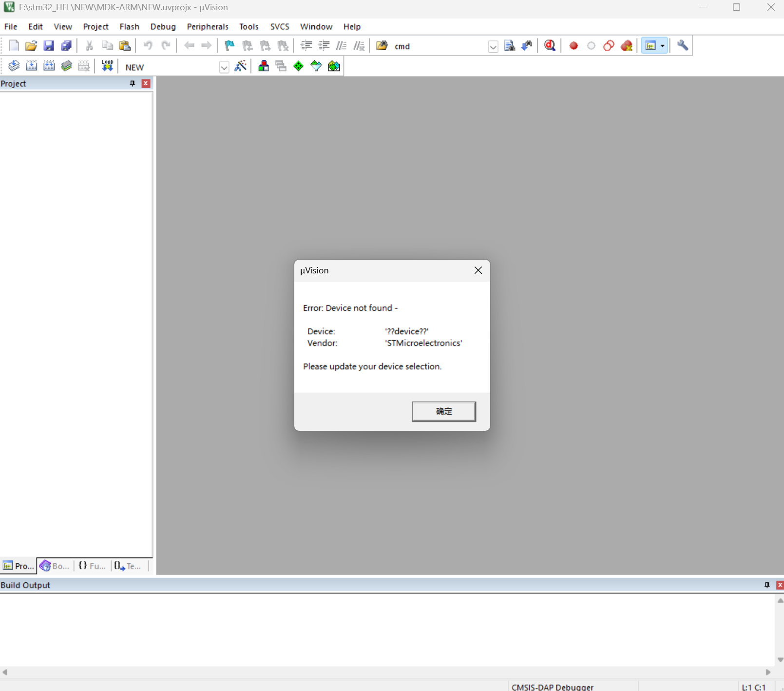Click the New file icon
The width and height of the screenshot is (784, 691).
coord(14,46)
